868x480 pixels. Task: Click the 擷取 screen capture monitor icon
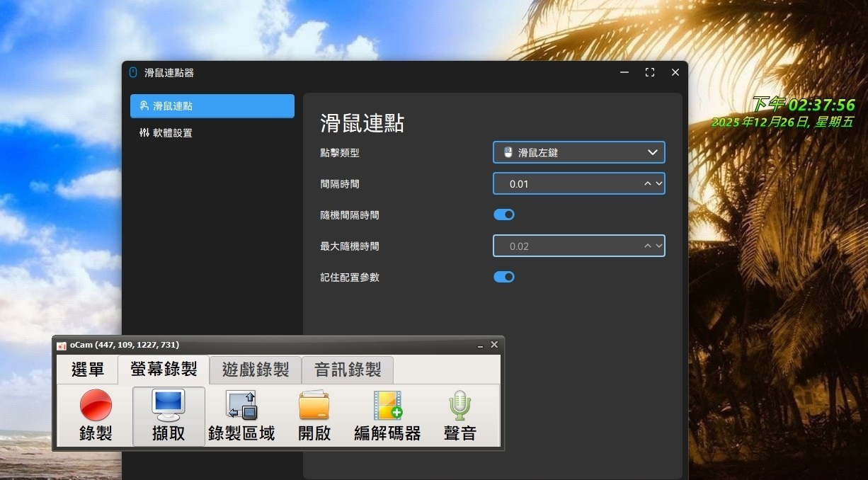(169, 405)
